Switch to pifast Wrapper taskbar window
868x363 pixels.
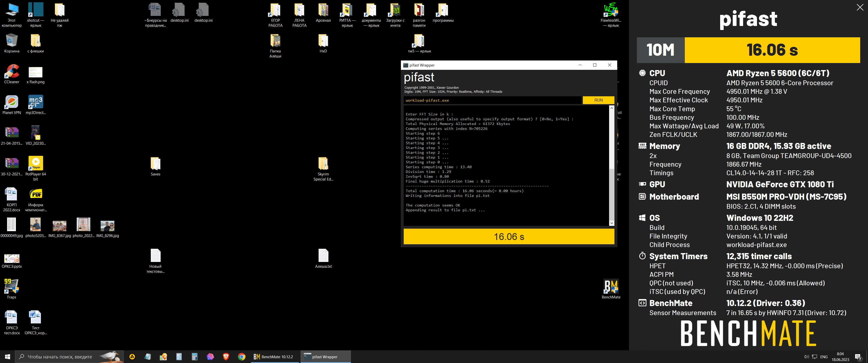[x=325, y=357]
